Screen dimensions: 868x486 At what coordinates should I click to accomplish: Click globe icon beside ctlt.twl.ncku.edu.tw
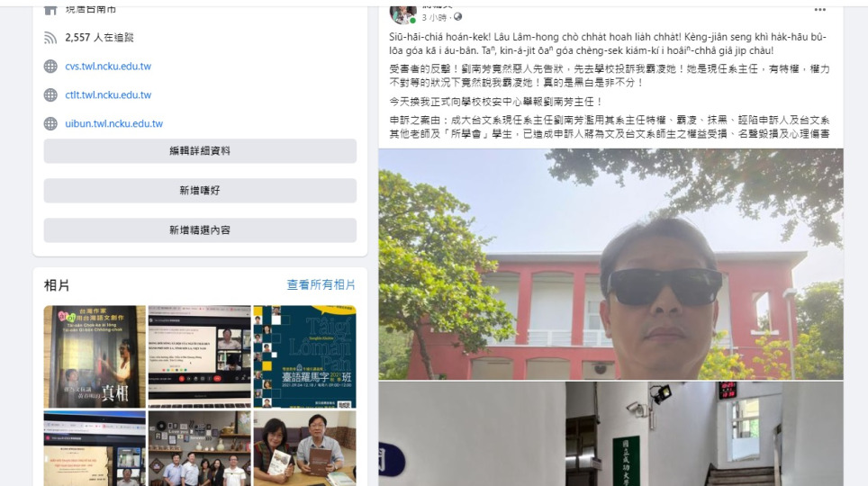(x=50, y=95)
